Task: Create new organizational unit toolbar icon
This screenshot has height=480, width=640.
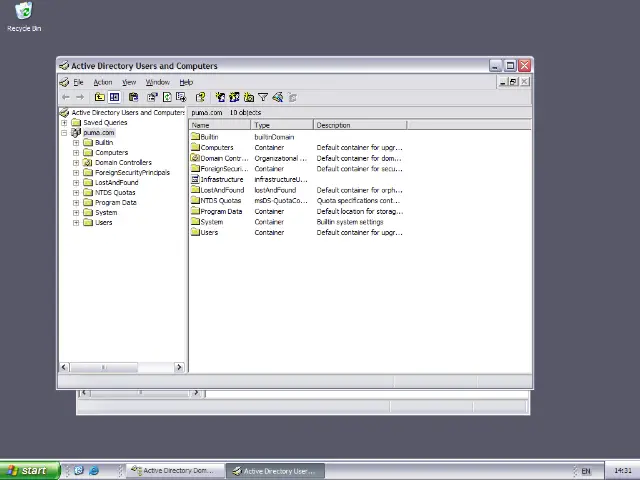Action: pos(249,97)
